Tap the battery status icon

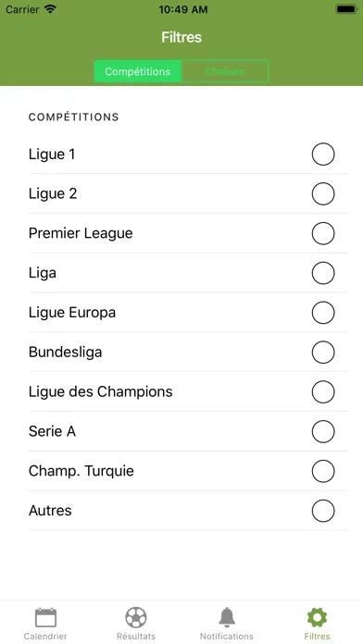[346, 9]
